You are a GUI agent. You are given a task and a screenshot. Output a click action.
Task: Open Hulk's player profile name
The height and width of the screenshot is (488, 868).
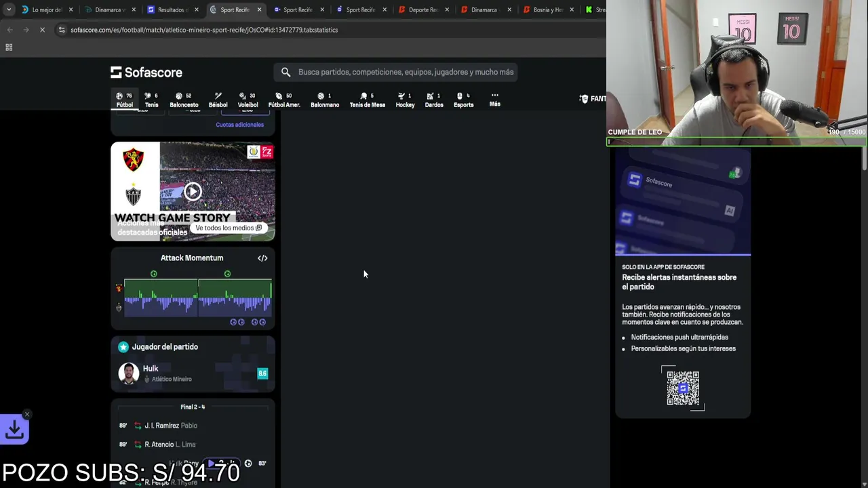(x=151, y=369)
